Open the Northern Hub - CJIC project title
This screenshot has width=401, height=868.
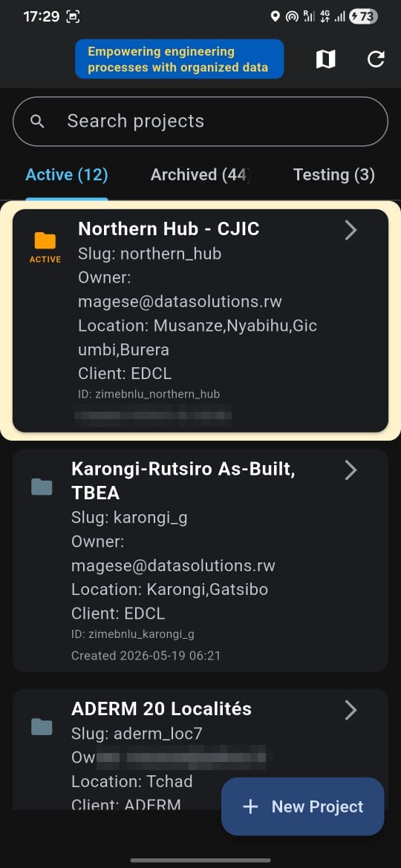(169, 228)
